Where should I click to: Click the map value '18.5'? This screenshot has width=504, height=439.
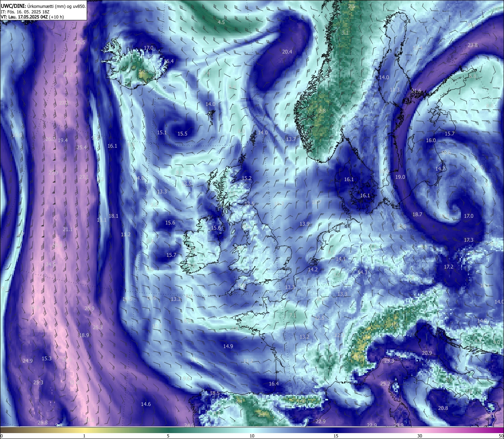215,393
